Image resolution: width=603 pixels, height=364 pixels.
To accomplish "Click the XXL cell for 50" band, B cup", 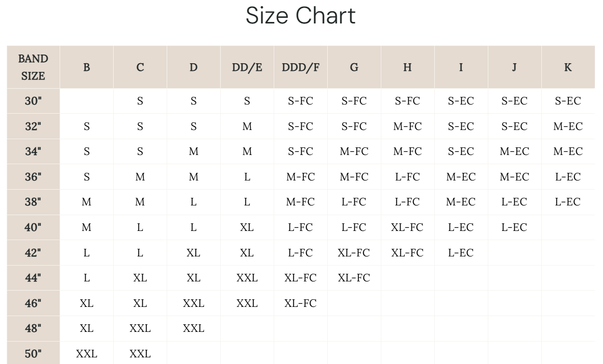I will click(x=87, y=354).
